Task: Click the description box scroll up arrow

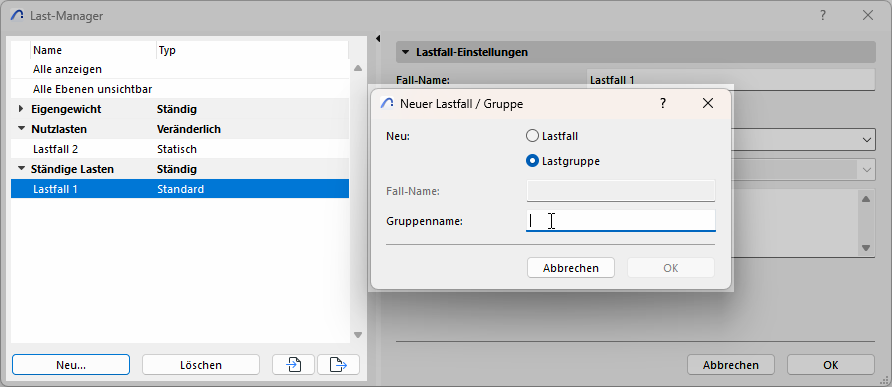Action: pos(866,199)
